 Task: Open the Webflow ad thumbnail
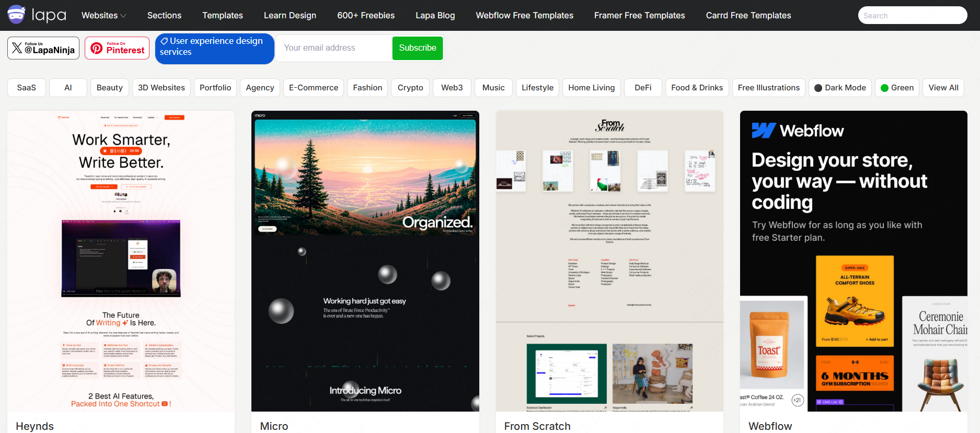(x=854, y=261)
